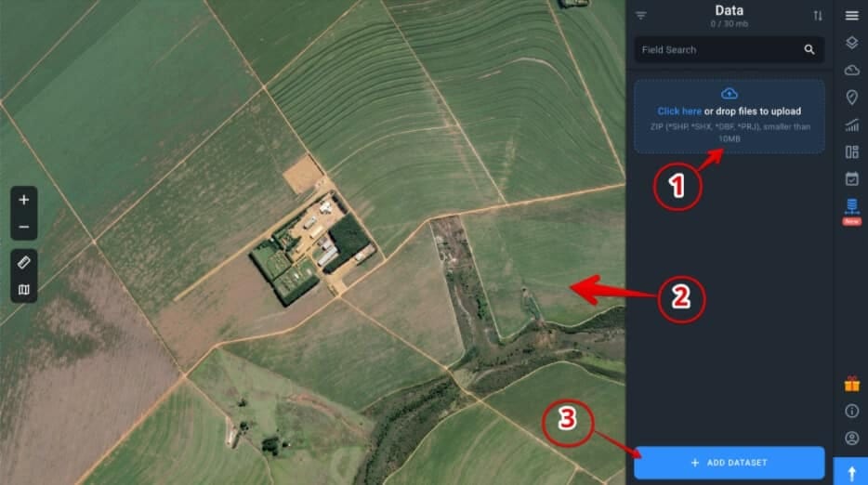Viewport: 868px width, 485px height.
Task: Open the analytics chart icon in the sidebar
Action: (x=852, y=125)
